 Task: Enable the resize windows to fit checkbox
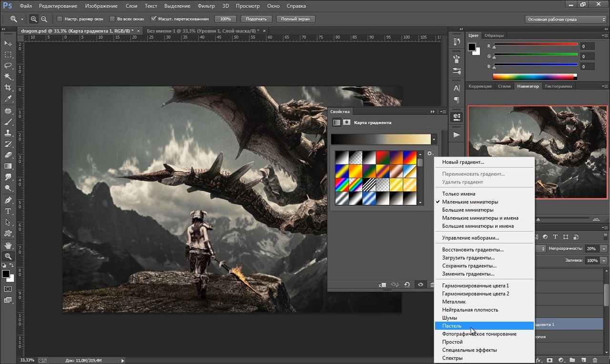60,19
